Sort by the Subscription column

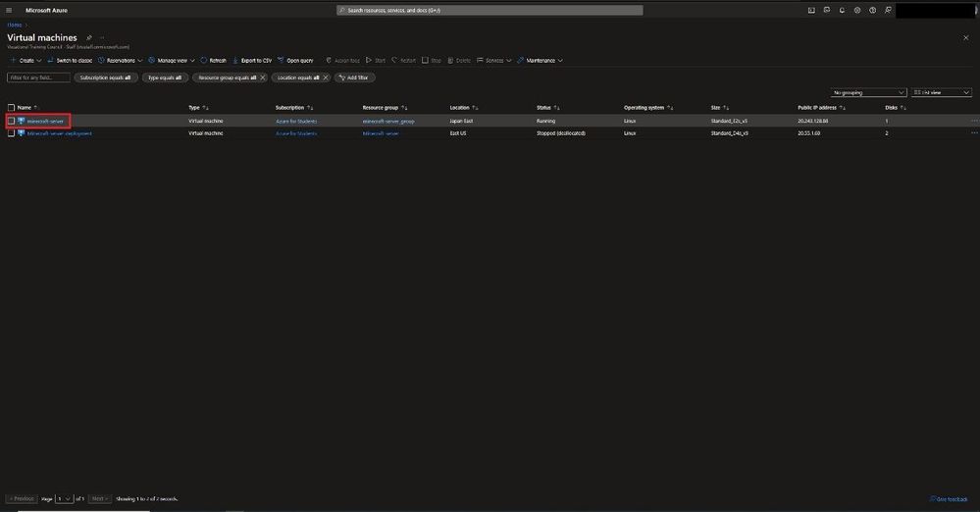coord(294,108)
